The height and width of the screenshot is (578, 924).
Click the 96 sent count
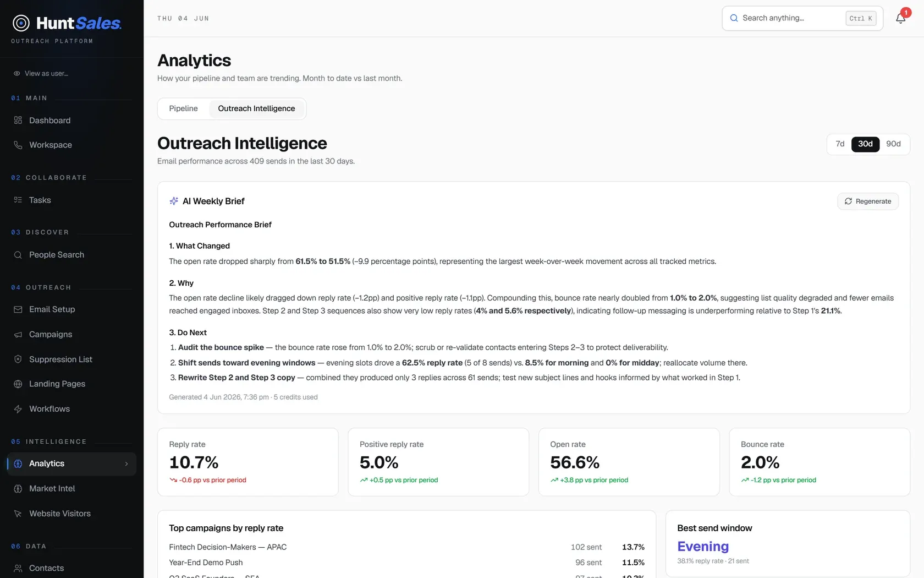[x=588, y=563]
